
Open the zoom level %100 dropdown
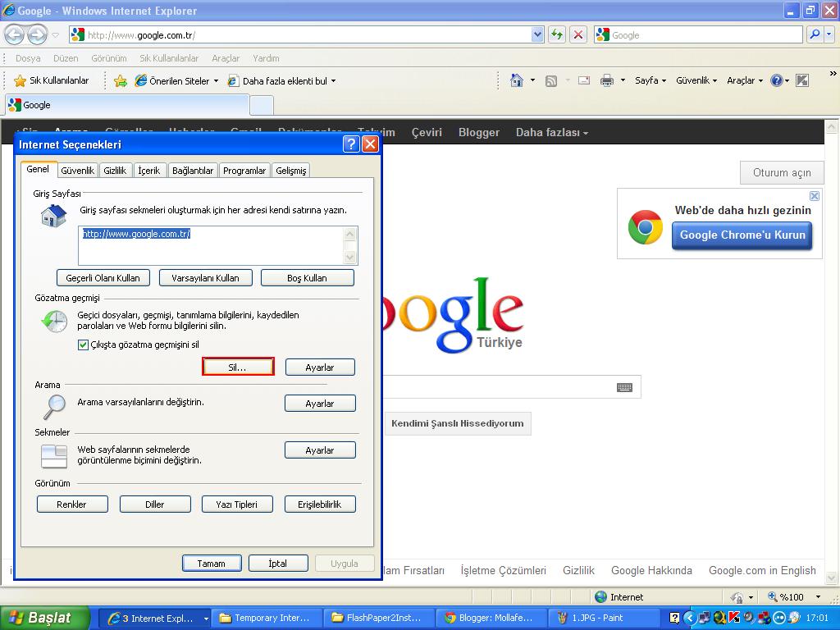[x=818, y=597]
